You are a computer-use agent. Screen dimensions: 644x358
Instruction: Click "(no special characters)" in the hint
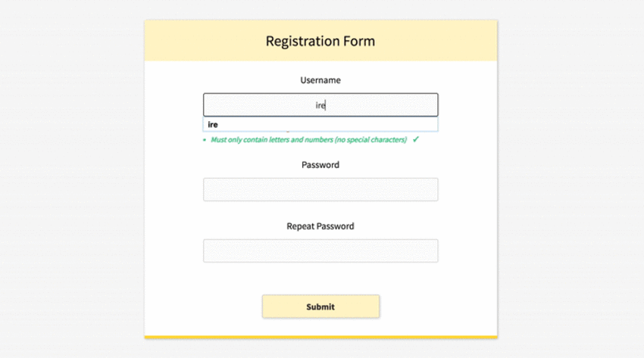click(370, 140)
